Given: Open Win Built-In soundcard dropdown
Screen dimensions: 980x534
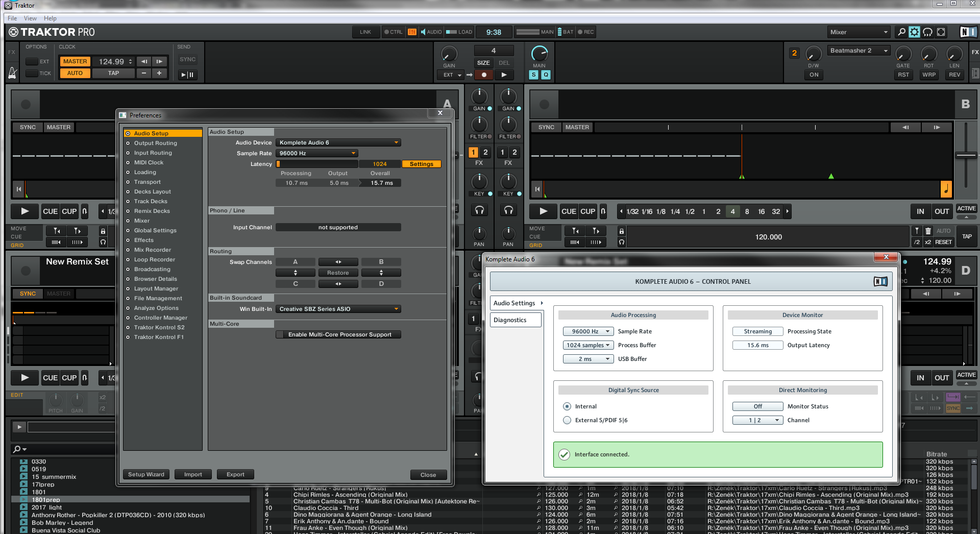Looking at the screenshot, I should point(338,309).
